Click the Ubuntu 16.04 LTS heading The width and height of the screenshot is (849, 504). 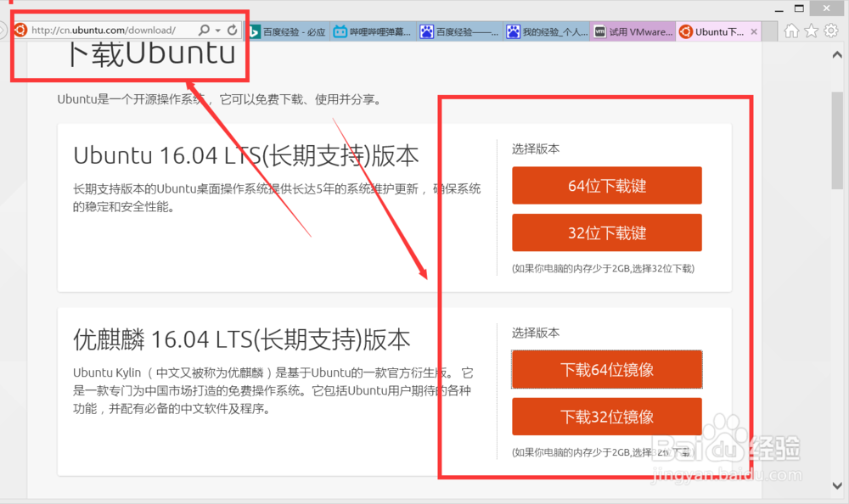click(246, 156)
